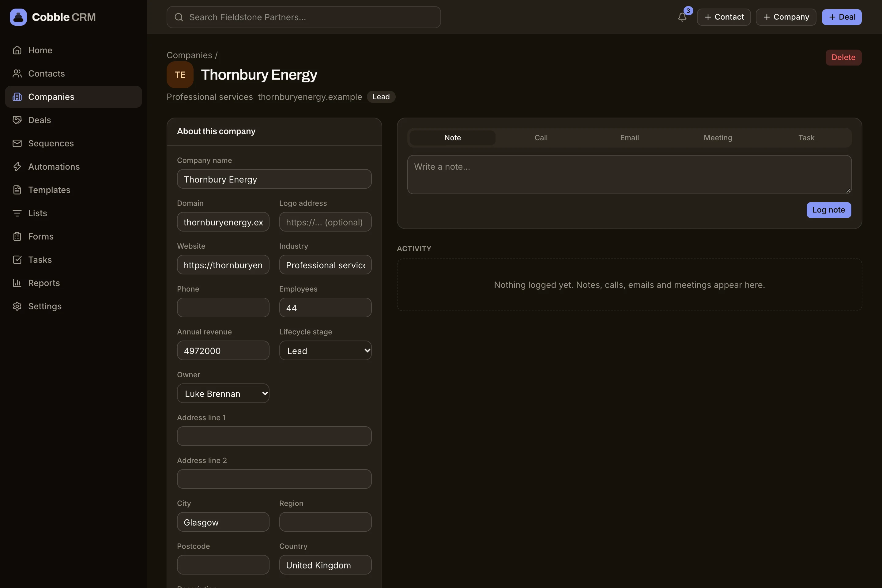The width and height of the screenshot is (882, 588).
Task: Click the + Company button
Action: (786, 17)
